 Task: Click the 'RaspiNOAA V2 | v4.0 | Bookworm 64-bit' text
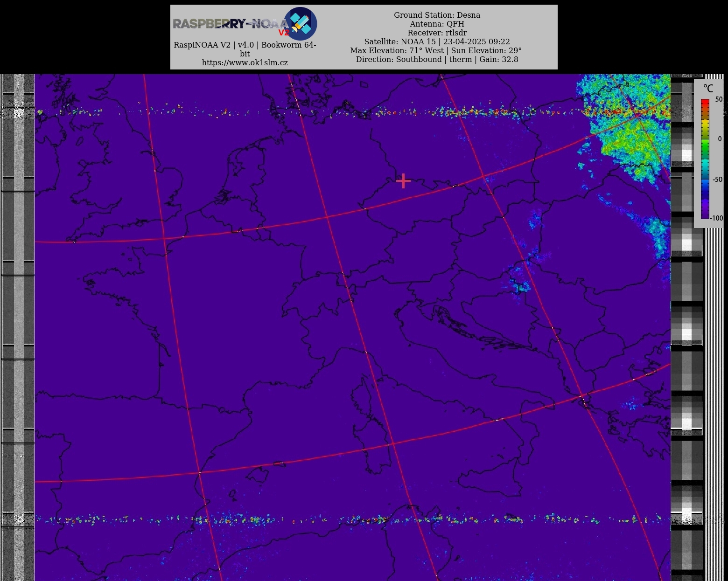tap(245, 49)
